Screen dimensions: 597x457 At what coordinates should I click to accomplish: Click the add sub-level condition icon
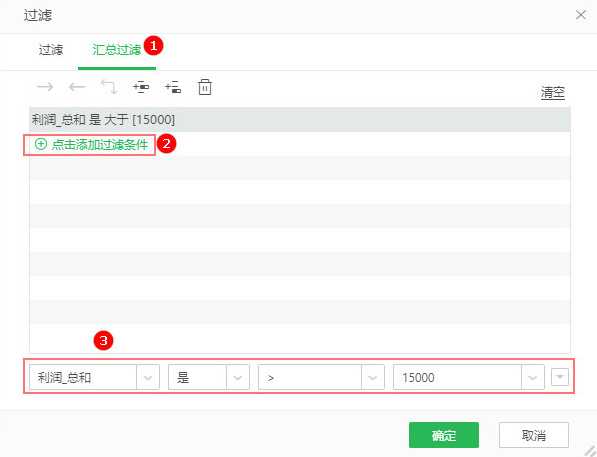pyautogui.click(x=173, y=87)
